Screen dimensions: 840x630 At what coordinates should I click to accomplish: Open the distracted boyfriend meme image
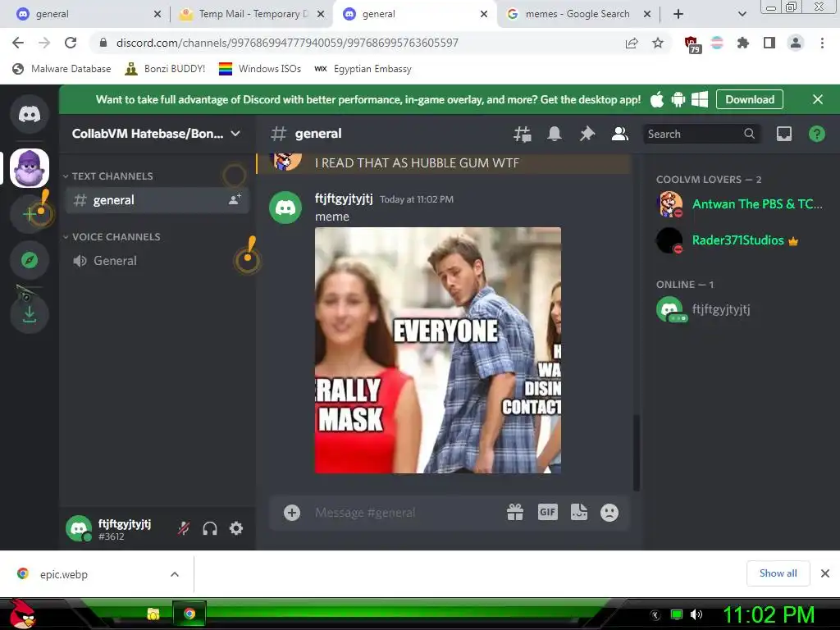click(438, 350)
